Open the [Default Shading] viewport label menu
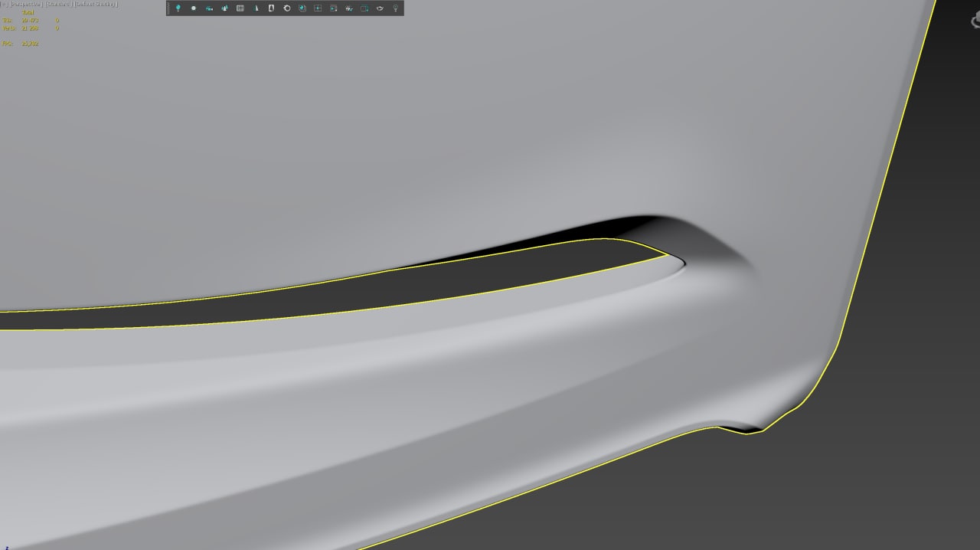This screenshot has width=980, height=550. [96, 4]
